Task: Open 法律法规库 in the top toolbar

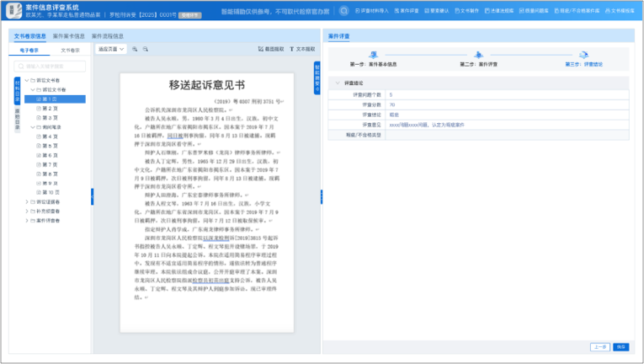Action: pos(499,11)
